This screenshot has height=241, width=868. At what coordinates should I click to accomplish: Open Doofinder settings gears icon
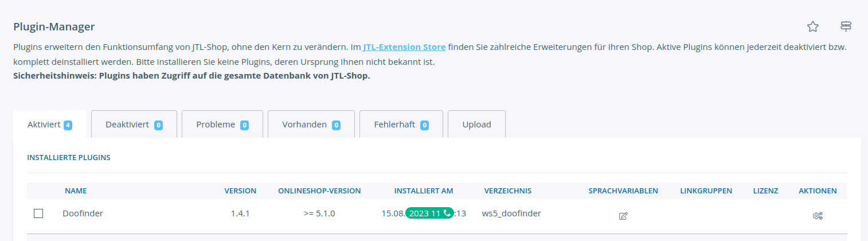818,216
